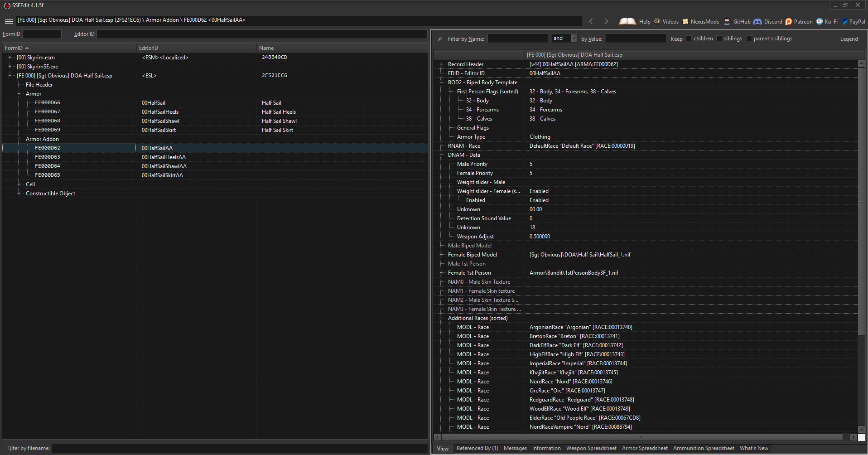Open Help via the book icon

click(627, 21)
